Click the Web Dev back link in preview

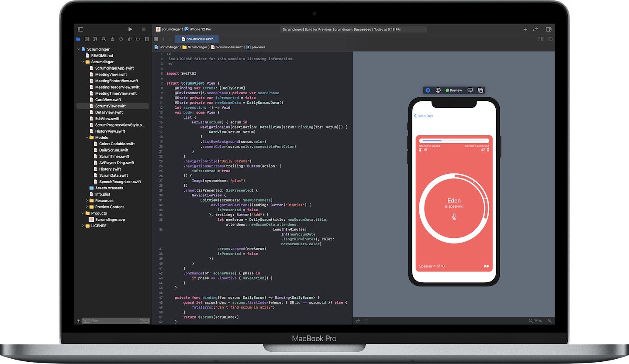point(423,116)
